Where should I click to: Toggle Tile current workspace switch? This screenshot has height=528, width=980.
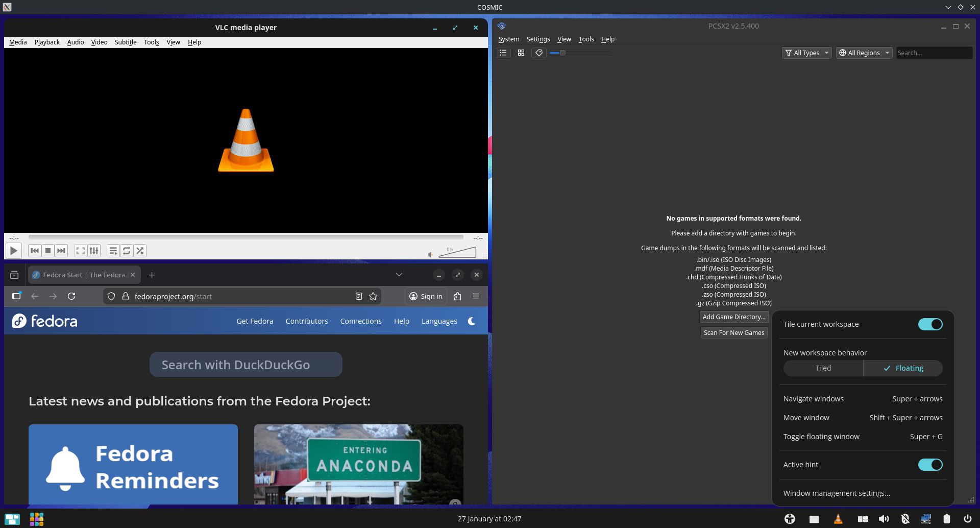coord(930,324)
